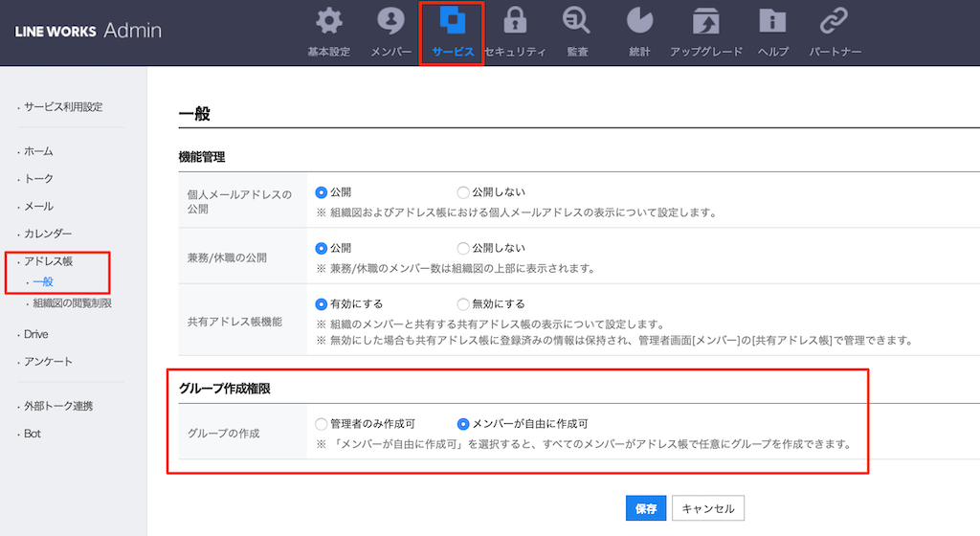Select メンバーが自由に作成可 radio option
The image size is (980, 536).
point(463,424)
